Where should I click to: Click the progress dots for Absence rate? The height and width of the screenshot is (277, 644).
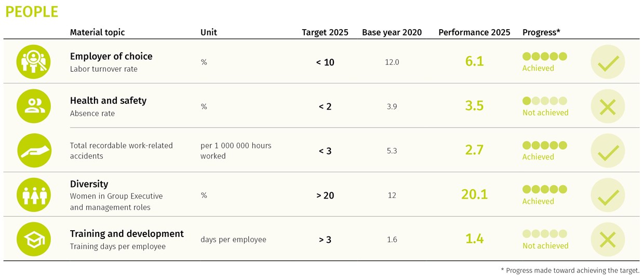545,101
